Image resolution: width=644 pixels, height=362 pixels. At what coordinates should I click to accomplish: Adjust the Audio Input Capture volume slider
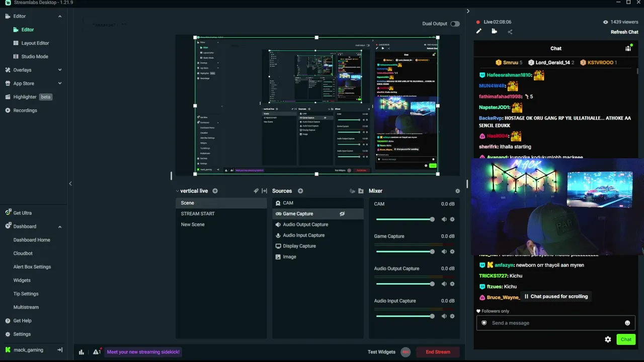point(405,316)
